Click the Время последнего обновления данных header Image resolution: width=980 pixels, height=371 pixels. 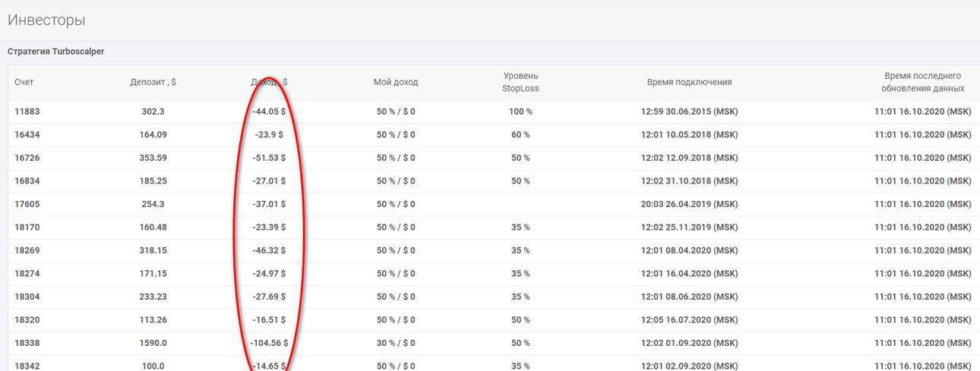coord(922,82)
